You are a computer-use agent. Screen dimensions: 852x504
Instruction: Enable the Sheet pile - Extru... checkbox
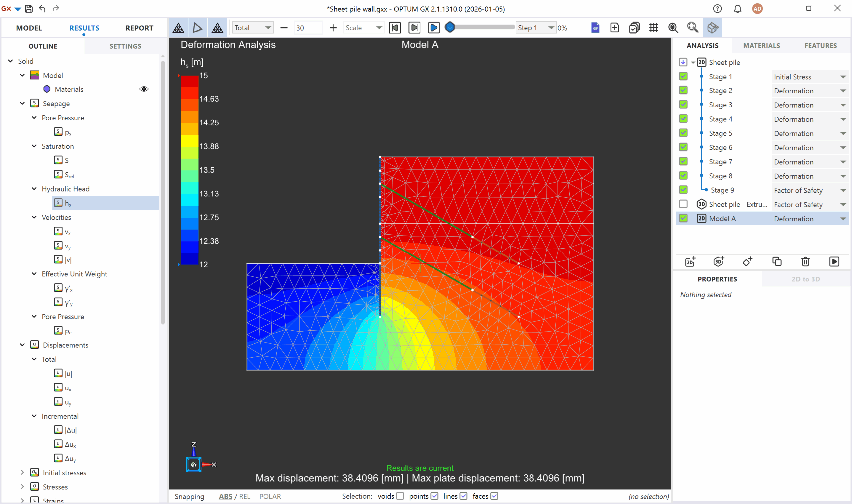[683, 204]
